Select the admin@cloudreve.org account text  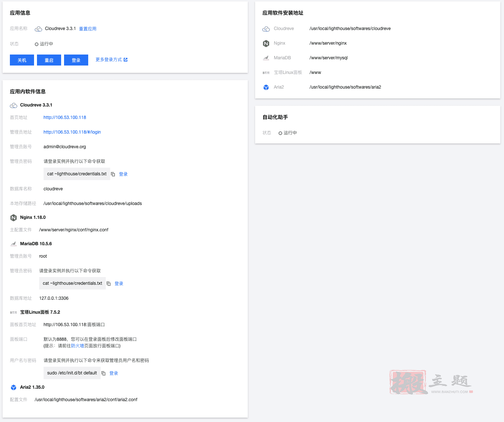65,147
